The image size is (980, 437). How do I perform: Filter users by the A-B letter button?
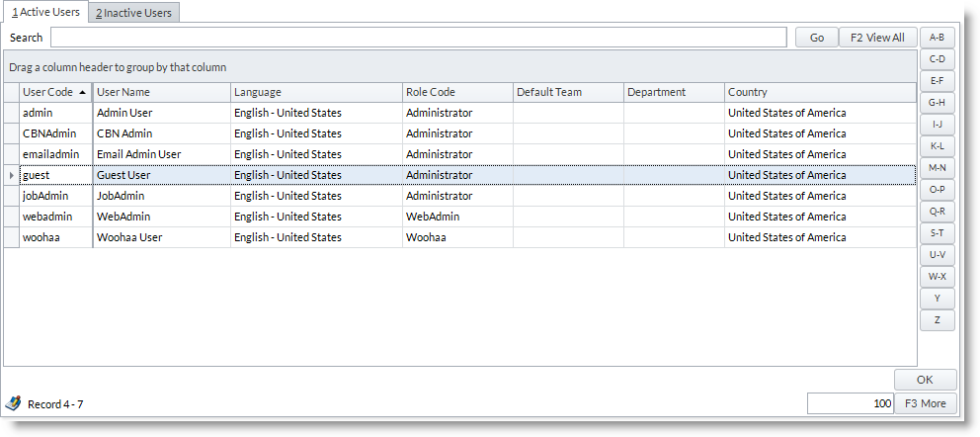pyautogui.click(x=937, y=38)
